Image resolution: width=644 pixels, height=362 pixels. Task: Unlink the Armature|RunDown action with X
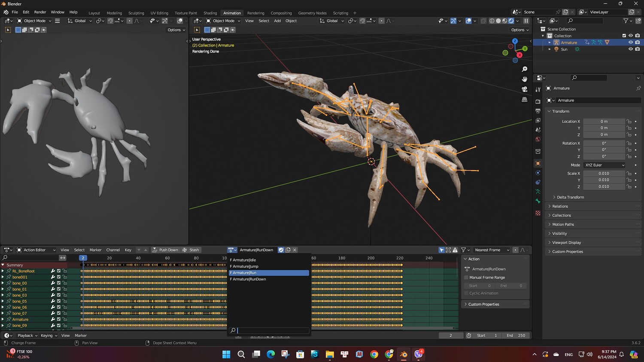click(295, 250)
